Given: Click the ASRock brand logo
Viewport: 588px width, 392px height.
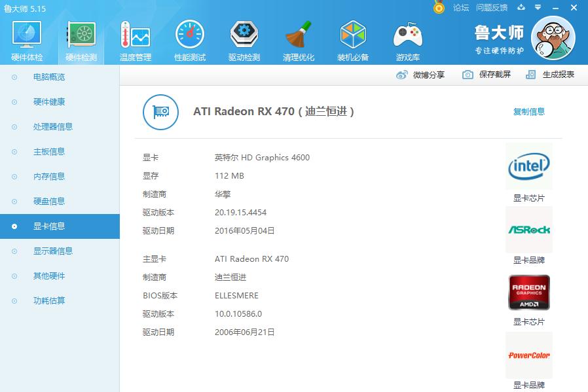Looking at the screenshot, I should coord(529,230).
